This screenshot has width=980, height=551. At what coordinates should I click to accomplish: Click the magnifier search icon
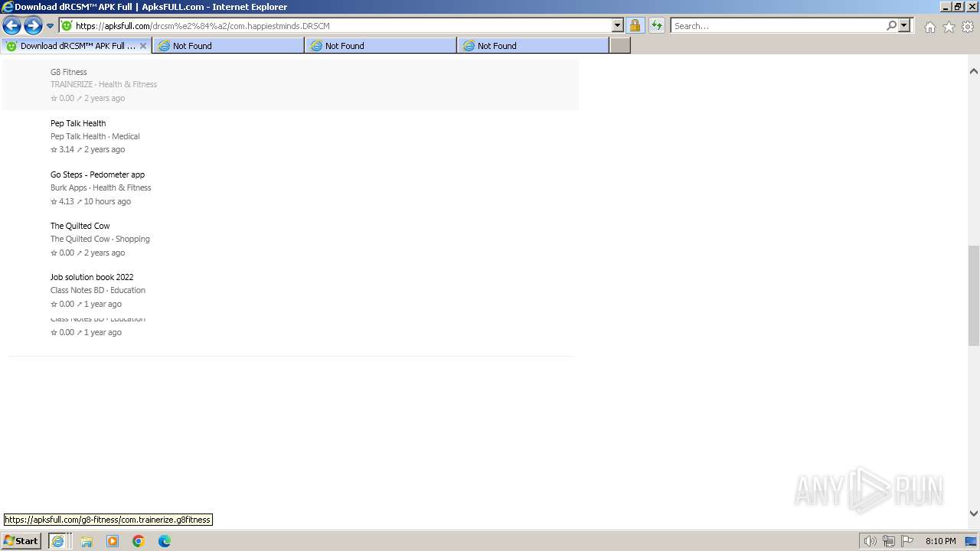[891, 26]
